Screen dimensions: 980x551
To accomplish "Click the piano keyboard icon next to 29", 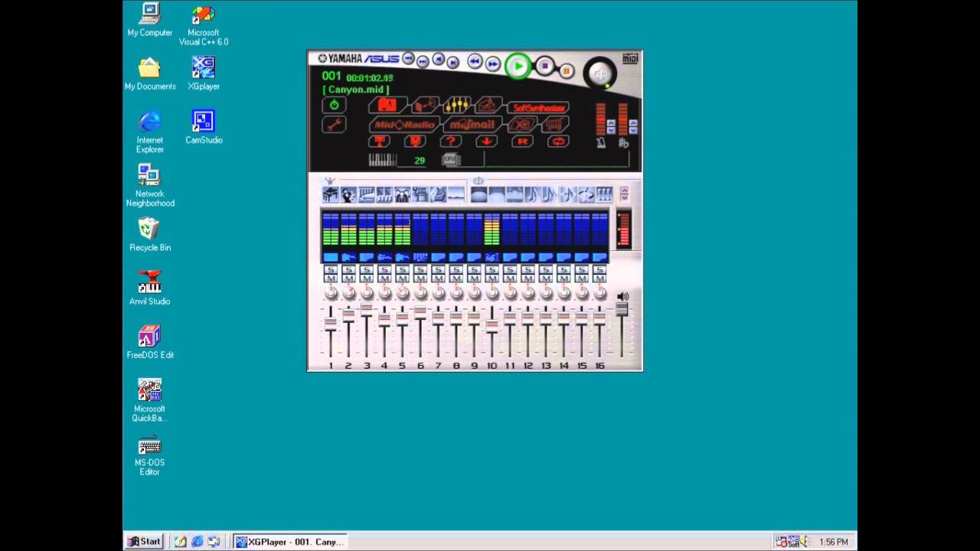I will click(x=383, y=160).
